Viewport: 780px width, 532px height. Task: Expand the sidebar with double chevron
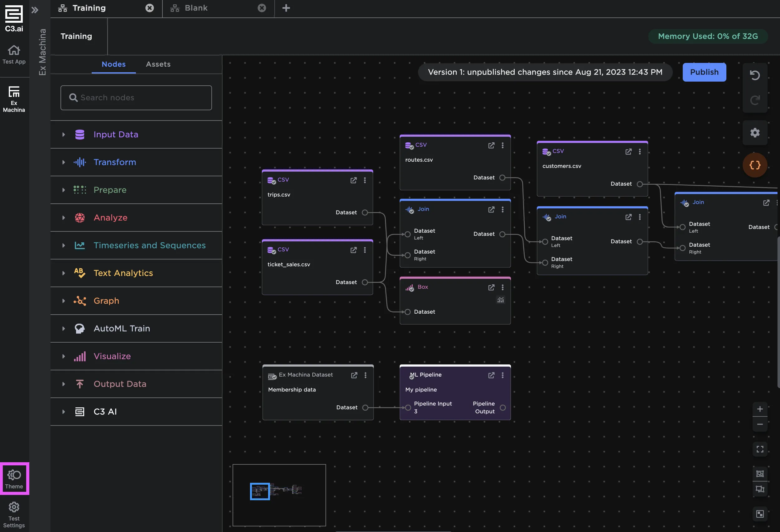pos(35,10)
